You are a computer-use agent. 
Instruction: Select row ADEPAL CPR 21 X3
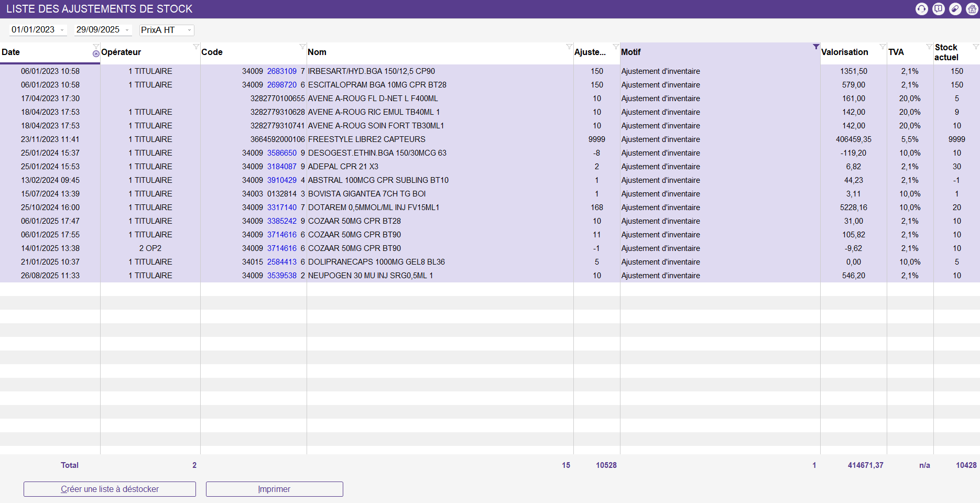490,167
